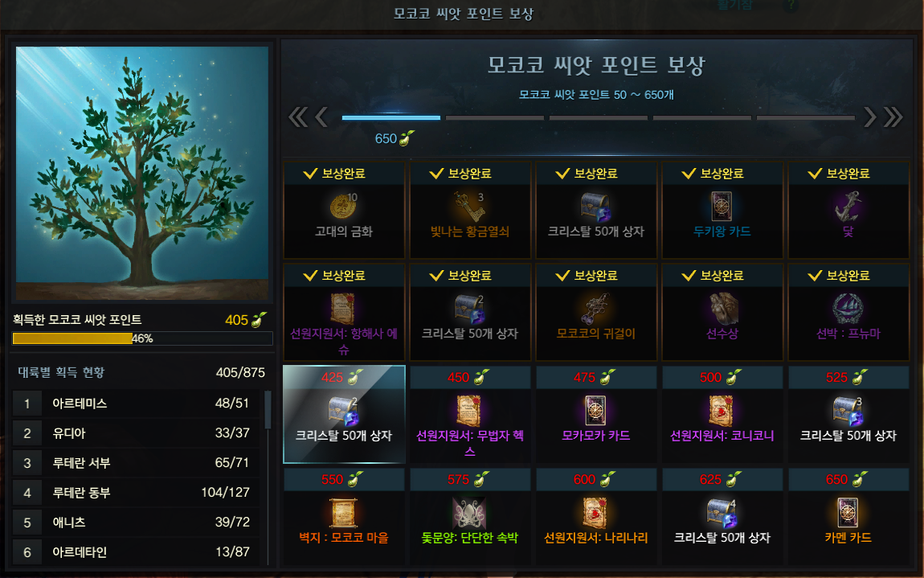
Task: Click the 선박 : 프뉴마 ship icon
Action: tap(848, 309)
